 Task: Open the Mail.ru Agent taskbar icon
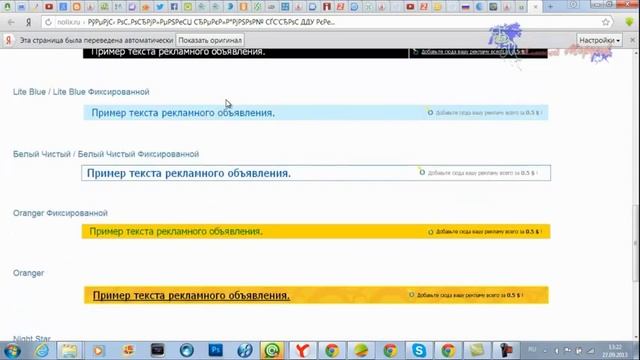pos(272,351)
